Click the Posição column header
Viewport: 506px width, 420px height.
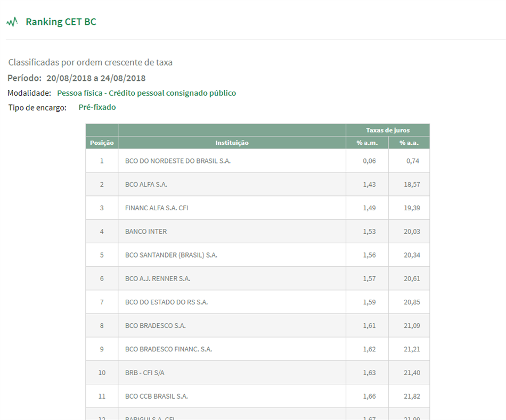[x=102, y=143]
